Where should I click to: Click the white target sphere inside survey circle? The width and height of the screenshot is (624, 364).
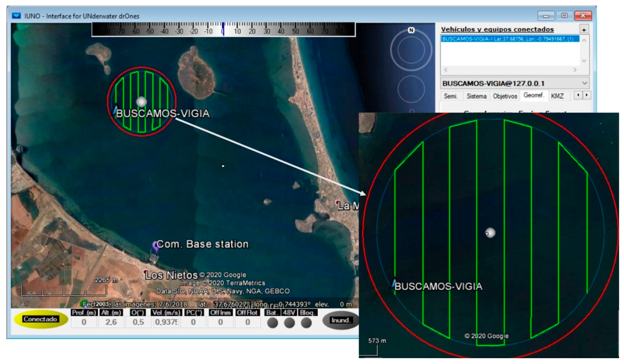(x=141, y=102)
